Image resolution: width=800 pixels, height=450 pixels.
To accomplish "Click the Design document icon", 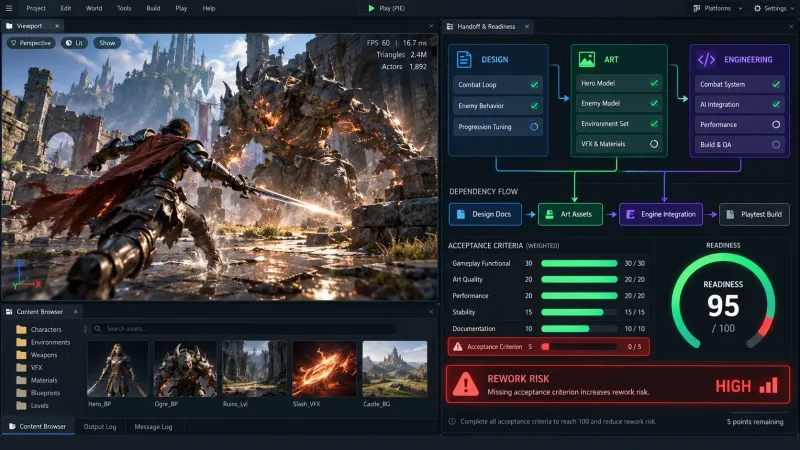I will click(x=464, y=60).
